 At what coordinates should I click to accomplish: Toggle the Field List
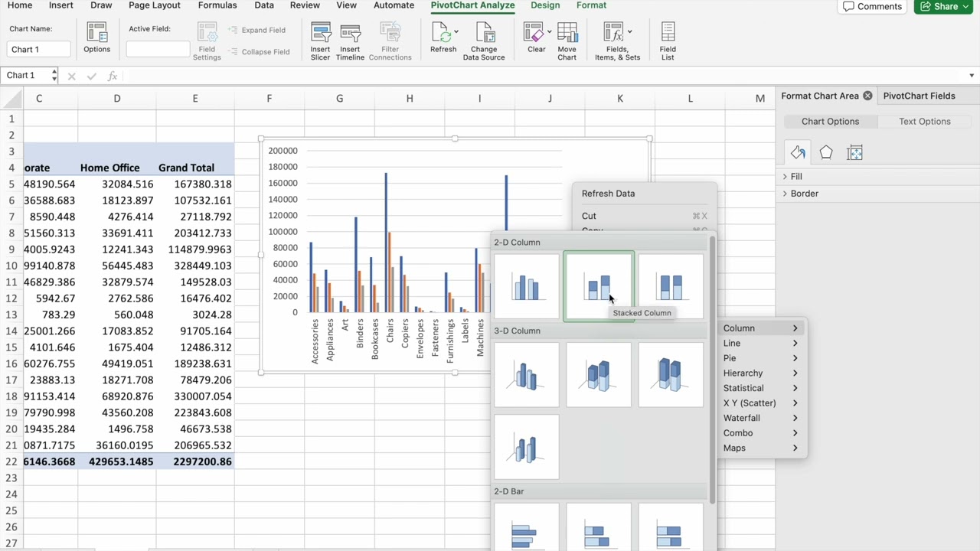668,41
